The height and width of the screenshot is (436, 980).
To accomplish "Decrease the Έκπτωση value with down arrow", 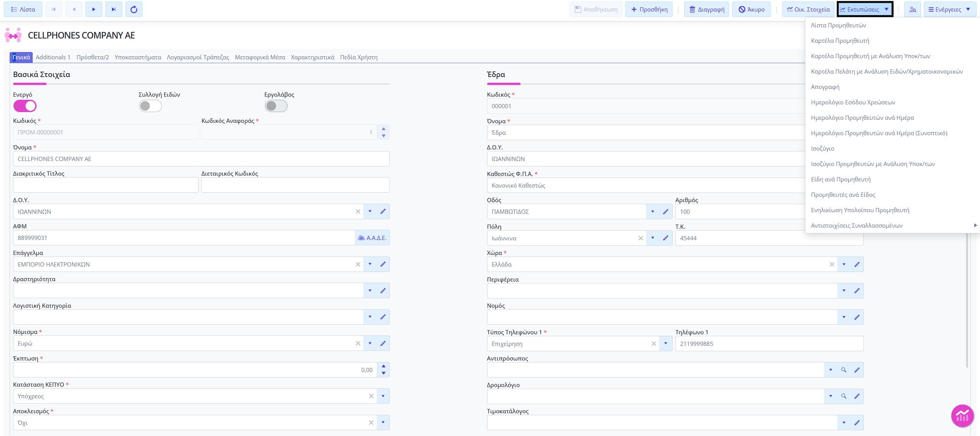I will tap(384, 373).
